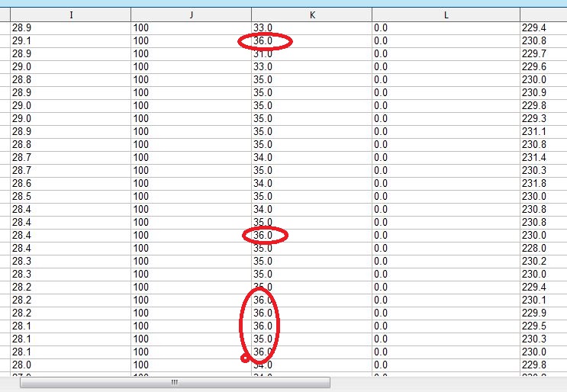Click the 34.0 cell in the 231.4 row

tap(311, 157)
